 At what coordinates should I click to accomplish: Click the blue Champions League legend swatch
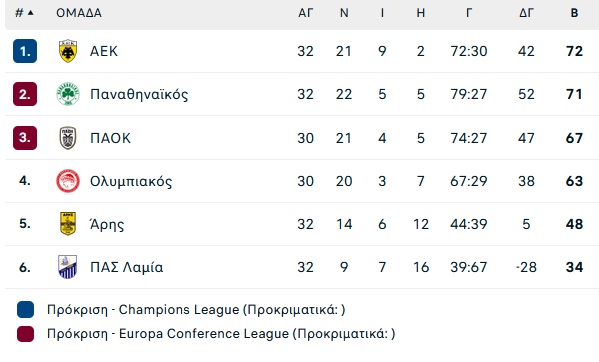pos(25,310)
